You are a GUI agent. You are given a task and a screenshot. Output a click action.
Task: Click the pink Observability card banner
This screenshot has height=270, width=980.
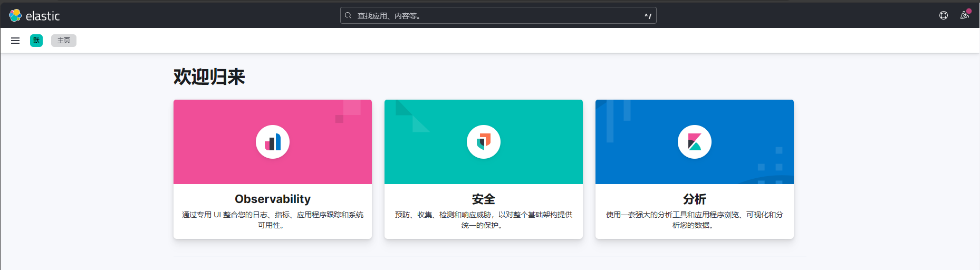tap(273, 142)
